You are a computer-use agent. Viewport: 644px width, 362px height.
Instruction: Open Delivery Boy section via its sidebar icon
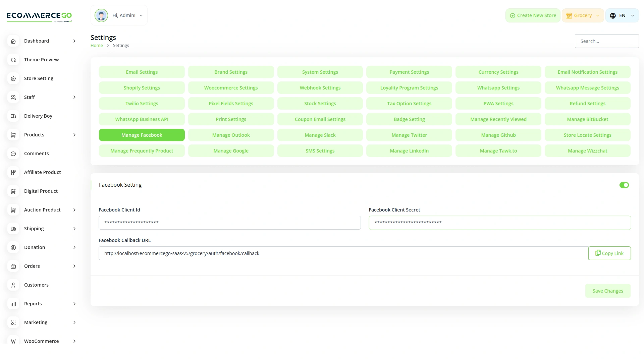coord(13,116)
